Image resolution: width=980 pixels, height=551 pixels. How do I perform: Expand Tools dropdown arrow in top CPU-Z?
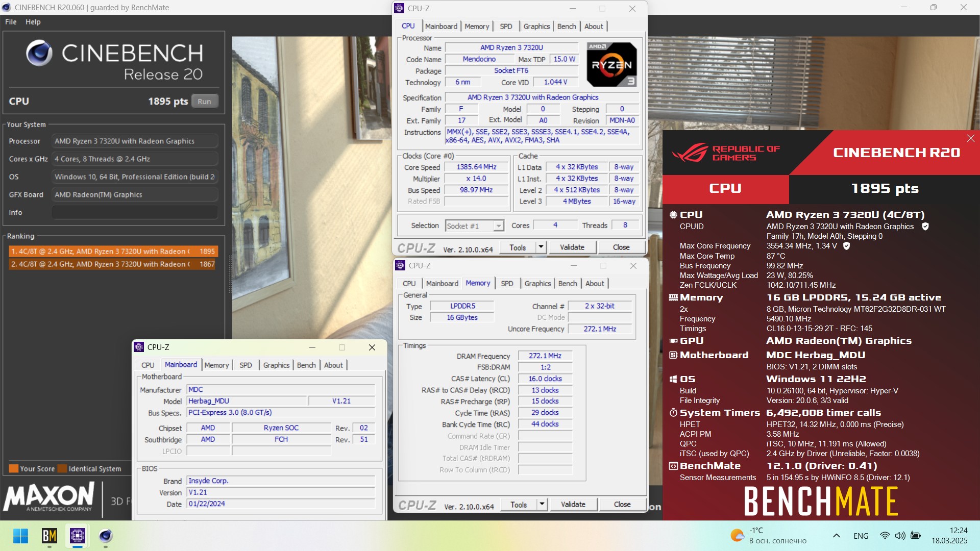click(541, 247)
